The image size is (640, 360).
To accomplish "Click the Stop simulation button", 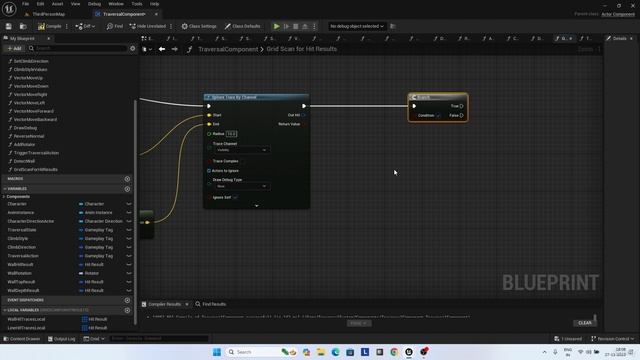I will pyautogui.click(x=296, y=26).
